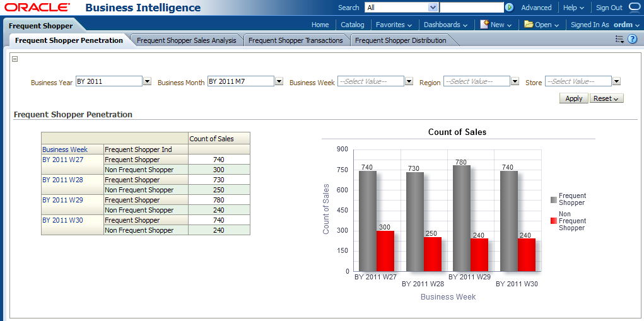Collapse the prompt section with minus icon

tap(15, 59)
